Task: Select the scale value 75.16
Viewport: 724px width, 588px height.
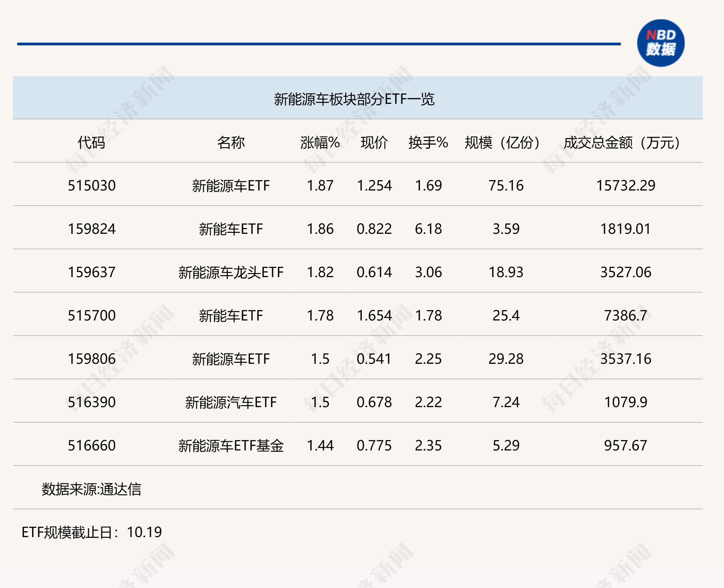Action: tap(506, 186)
